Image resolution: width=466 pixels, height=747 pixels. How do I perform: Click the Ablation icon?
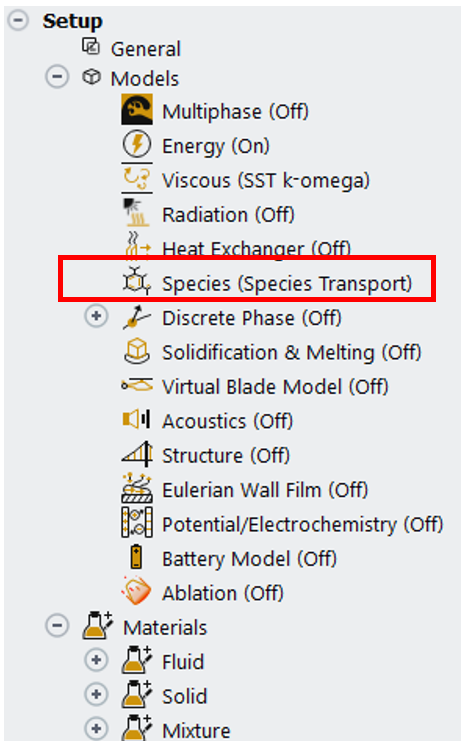[137, 591]
